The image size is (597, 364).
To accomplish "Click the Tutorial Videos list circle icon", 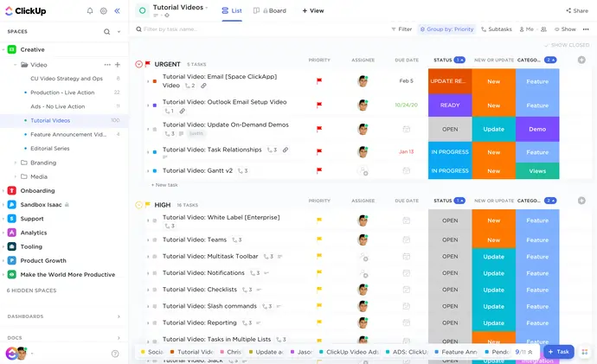I will pyautogui.click(x=143, y=10).
